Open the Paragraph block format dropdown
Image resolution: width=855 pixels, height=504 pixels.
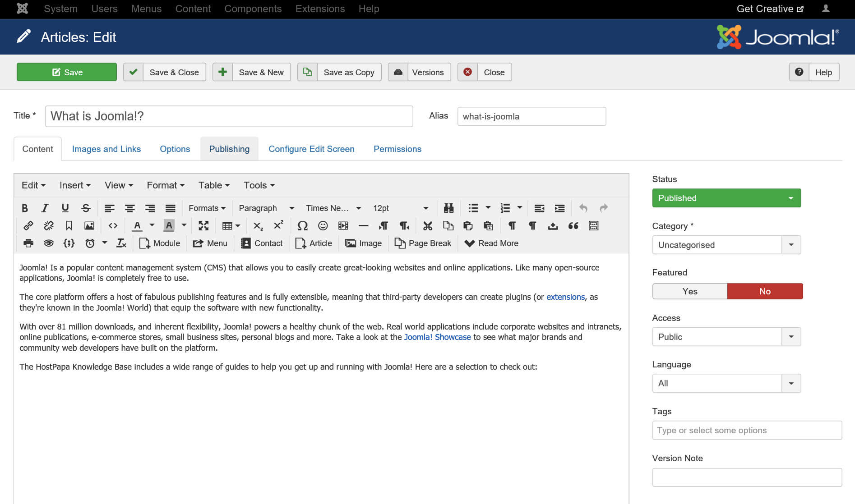(x=266, y=208)
